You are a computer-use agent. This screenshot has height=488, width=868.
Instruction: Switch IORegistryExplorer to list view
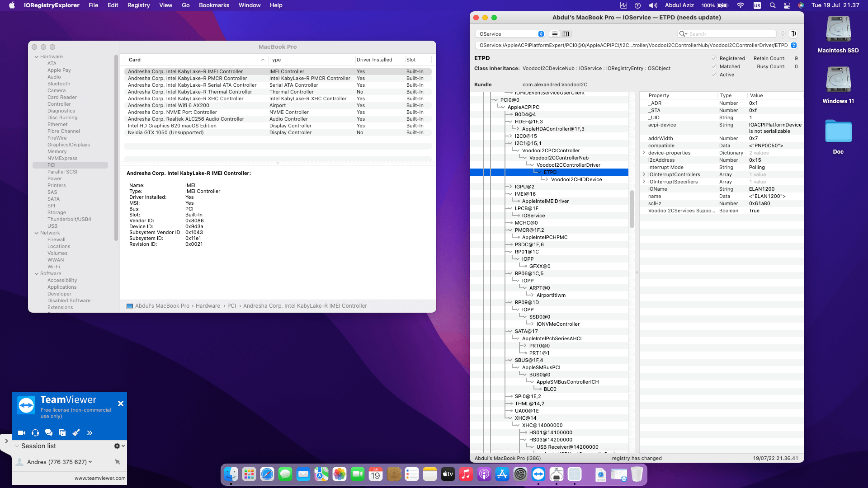tap(555, 34)
